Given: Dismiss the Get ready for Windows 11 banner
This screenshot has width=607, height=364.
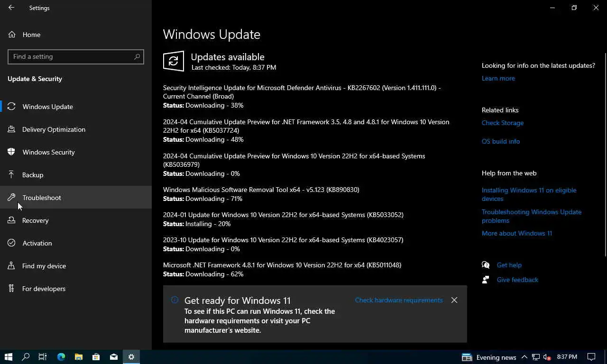Looking at the screenshot, I should click(x=454, y=300).
